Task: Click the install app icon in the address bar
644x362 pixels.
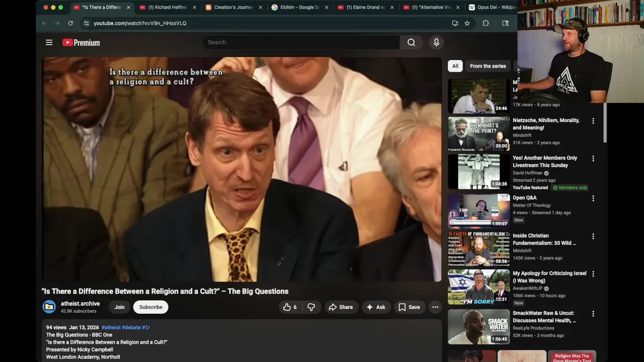Action: tap(455, 23)
